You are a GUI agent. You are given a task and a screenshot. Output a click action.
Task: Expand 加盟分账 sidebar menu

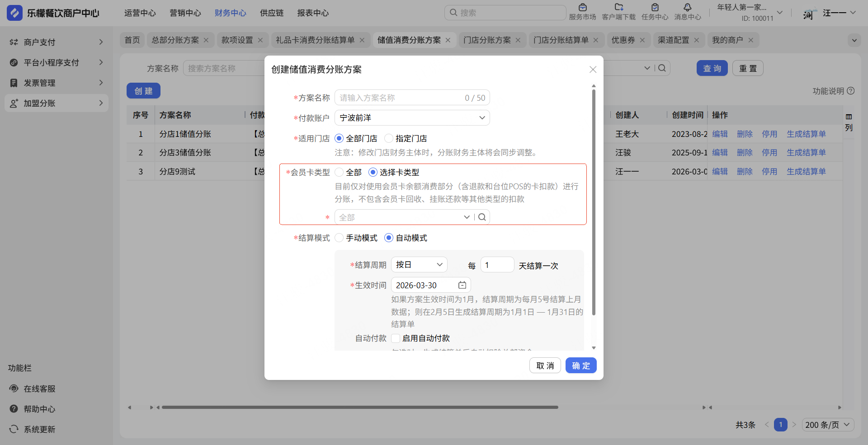(x=57, y=103)
